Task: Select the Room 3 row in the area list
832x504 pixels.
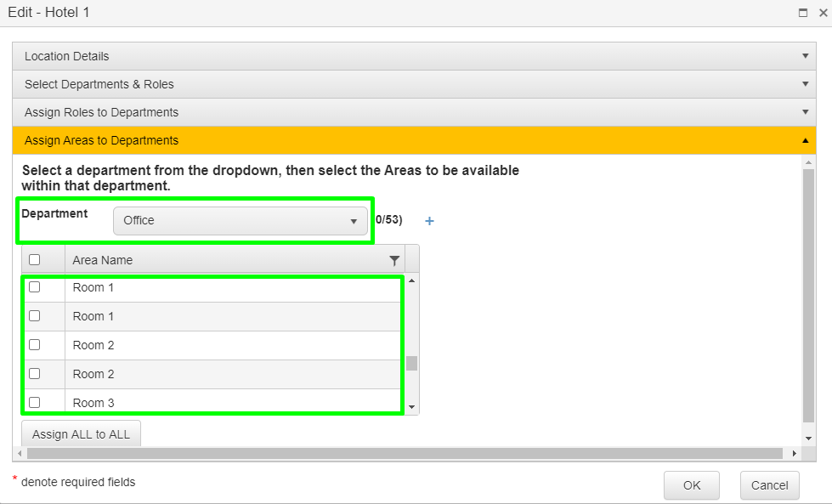Action: point(170,401)
